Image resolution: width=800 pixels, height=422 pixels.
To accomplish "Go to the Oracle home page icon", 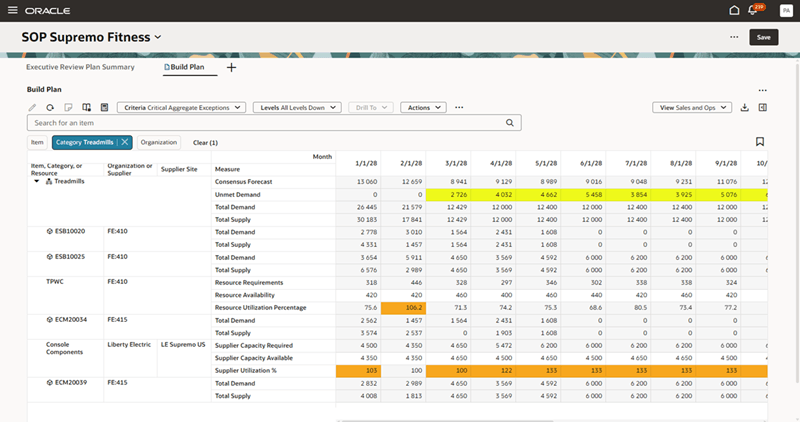I will [x=735, y=10].
